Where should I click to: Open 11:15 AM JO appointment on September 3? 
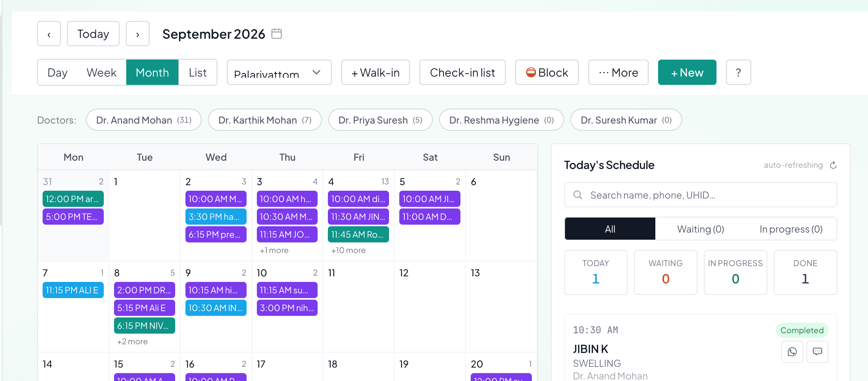287,235
